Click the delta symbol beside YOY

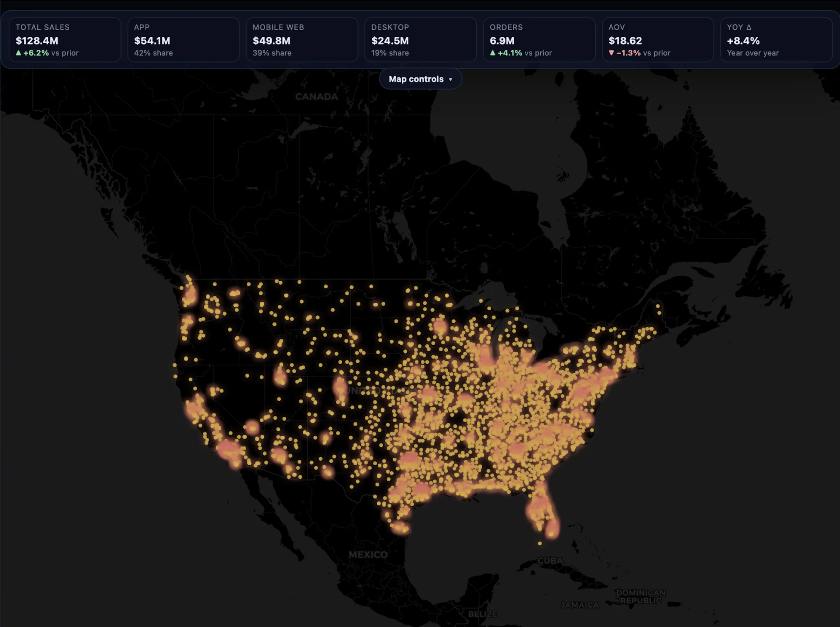click(749, 27)
